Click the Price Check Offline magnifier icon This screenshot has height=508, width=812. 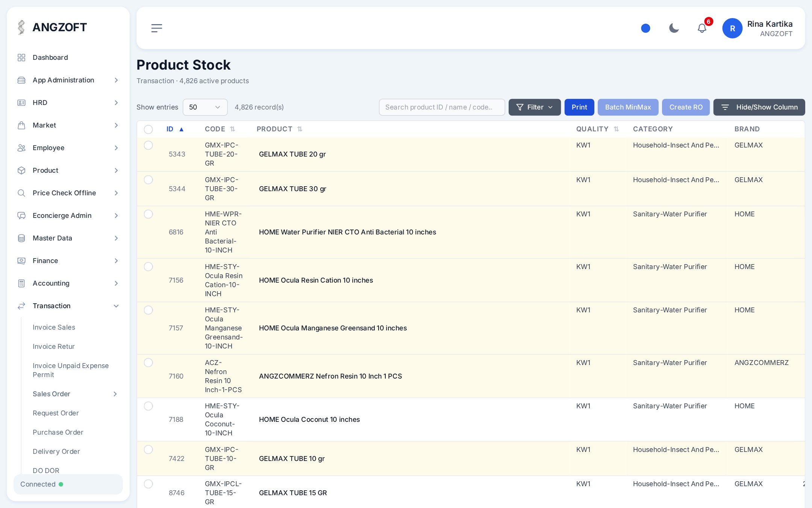click(21, 193)
